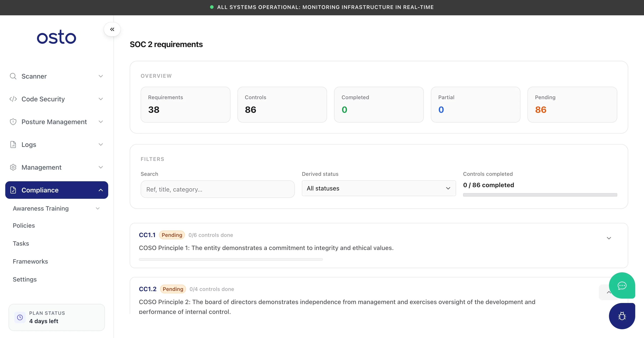The height and width of the screenshot is (338, 644).
Task: Click the COSO Principle 1 description text
Action: 266,248
